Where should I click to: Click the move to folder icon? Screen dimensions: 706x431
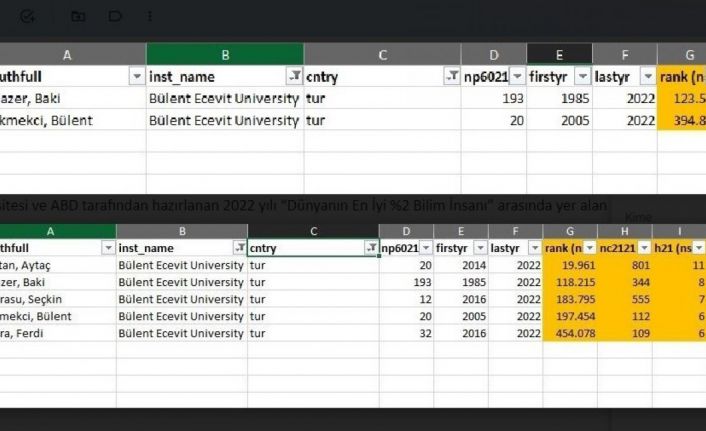coord(78,17)
